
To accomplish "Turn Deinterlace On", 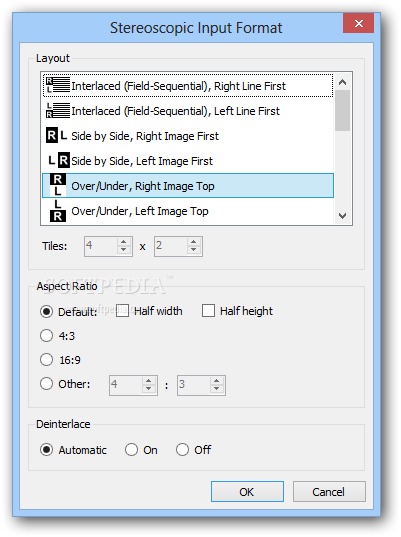I will coord(131,450).
